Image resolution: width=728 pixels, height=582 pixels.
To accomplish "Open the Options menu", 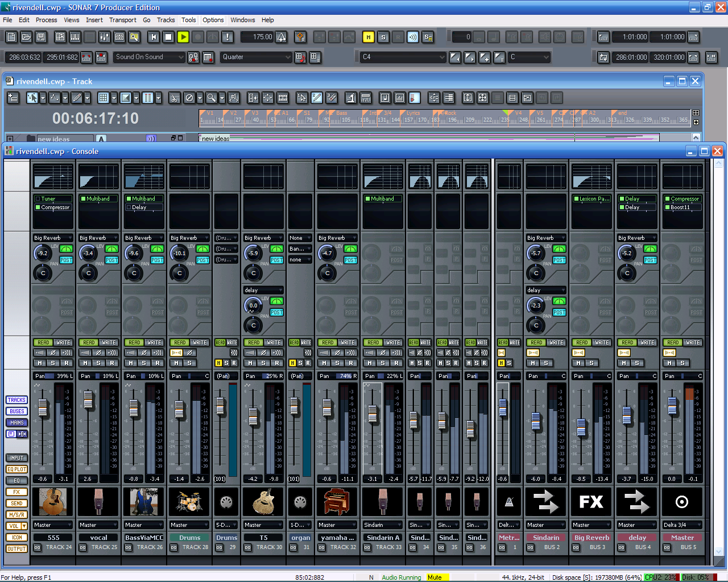I will (x=213, y=20).
